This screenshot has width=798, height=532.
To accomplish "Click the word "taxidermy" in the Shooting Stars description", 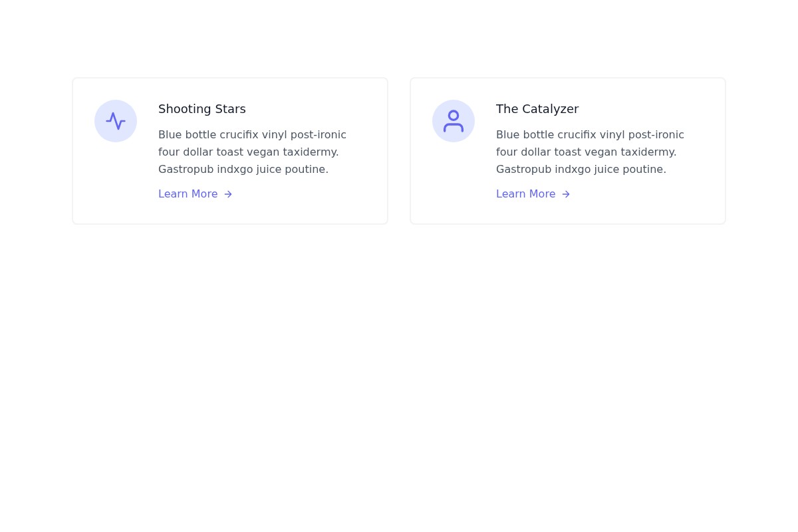I will pos(310,152).
